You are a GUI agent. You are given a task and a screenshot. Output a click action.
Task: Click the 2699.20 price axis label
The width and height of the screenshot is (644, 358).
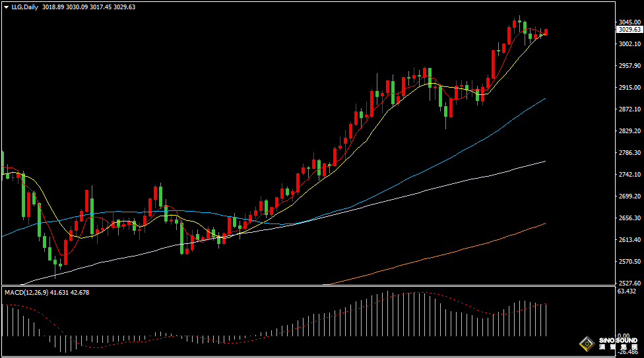coord(629,196)
